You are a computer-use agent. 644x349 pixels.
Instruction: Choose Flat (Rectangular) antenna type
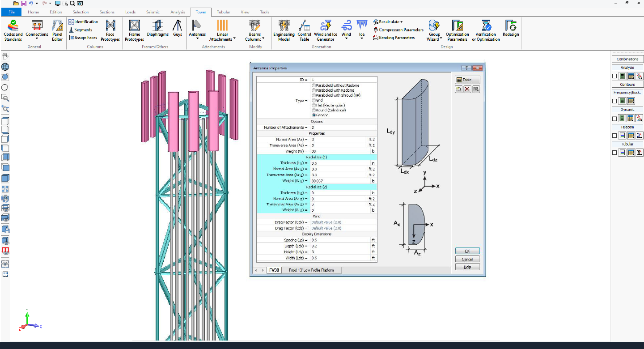click(314, 105)
